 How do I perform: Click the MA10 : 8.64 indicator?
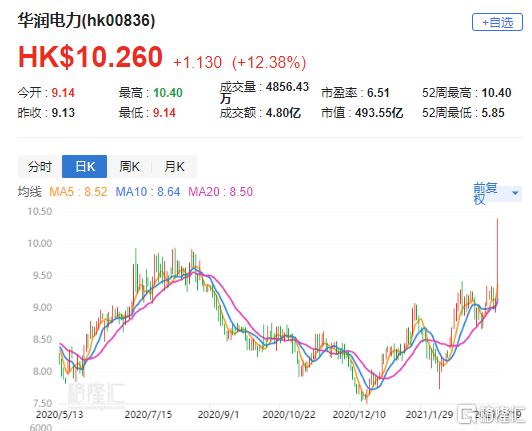(148, 192)
